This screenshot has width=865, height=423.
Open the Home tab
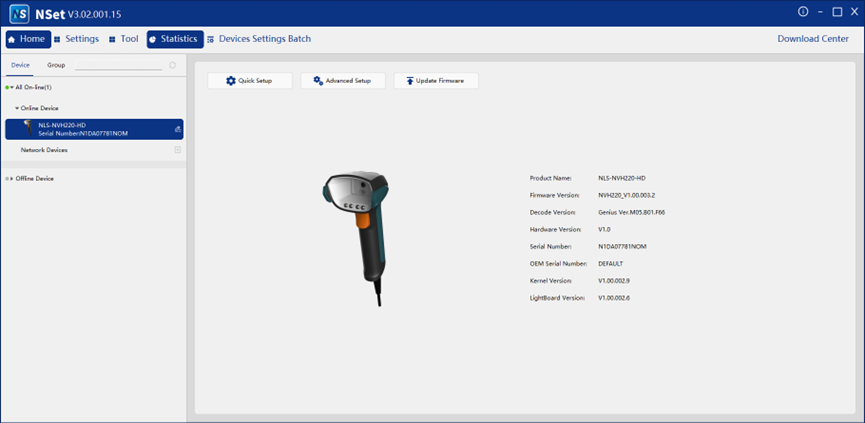click(28, 39)
